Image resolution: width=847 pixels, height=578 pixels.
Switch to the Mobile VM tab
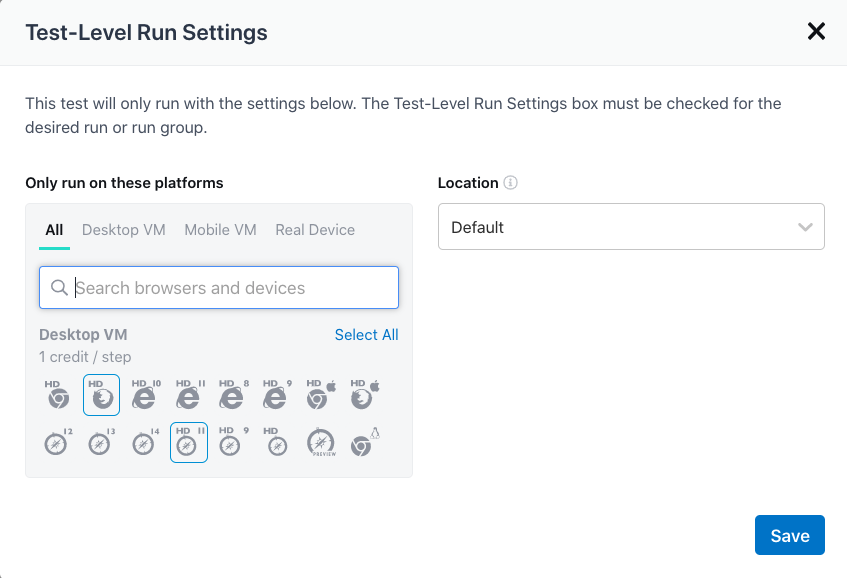[220, 230]
